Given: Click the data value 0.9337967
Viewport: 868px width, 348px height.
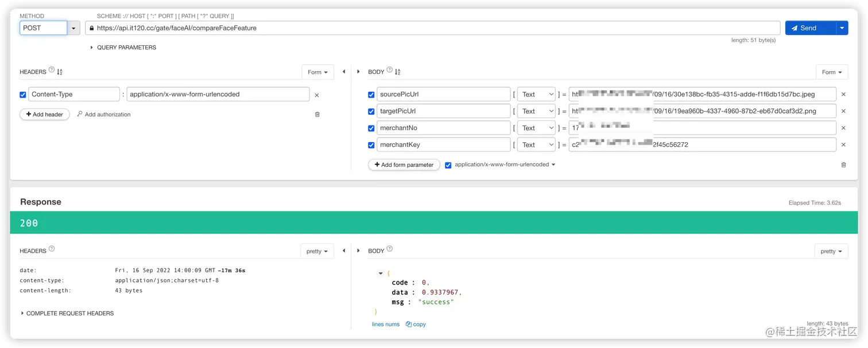Looking at the screenshot, I should point(440,292).
